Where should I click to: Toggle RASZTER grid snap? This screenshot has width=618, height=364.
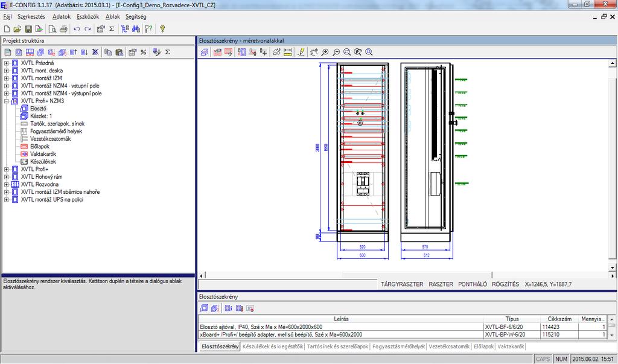[x=441, y=284]
